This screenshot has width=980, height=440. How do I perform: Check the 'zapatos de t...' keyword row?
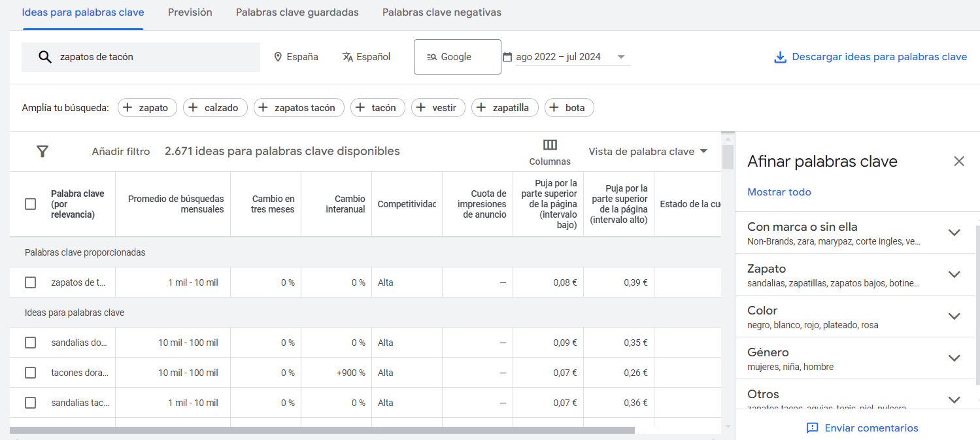30,282
